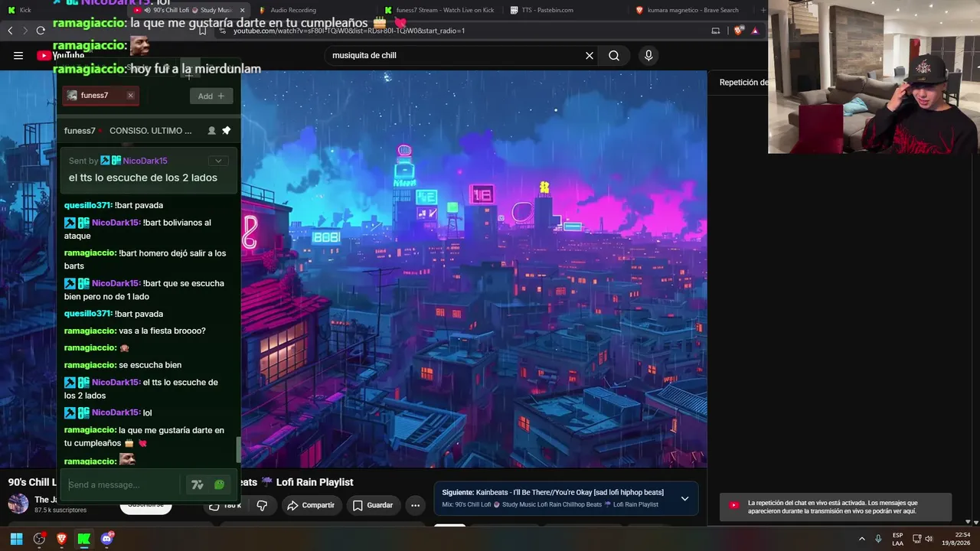Open the green emoji picker in chat
The width and height of the screenshot is (980, 551).
point(220,484)
